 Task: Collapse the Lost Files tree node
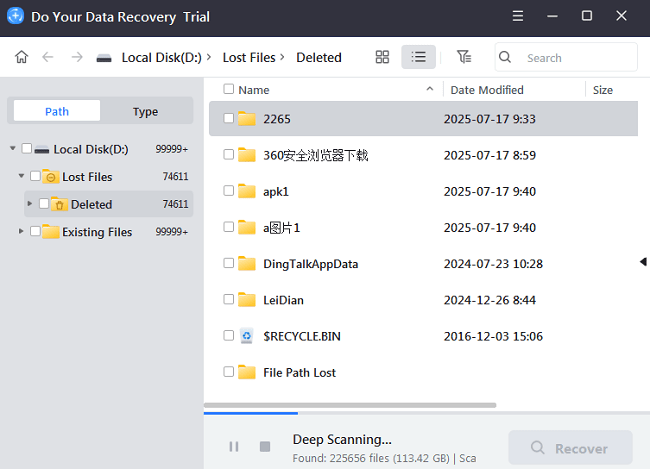[22, 177]
